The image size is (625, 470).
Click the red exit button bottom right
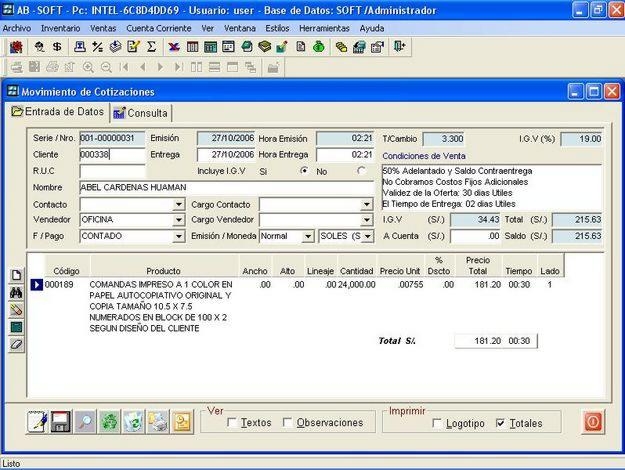(593, 422)
